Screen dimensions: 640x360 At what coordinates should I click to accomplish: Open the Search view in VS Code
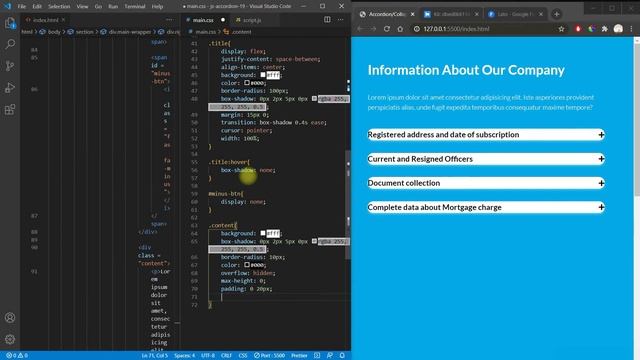click(x=10, y=44)
